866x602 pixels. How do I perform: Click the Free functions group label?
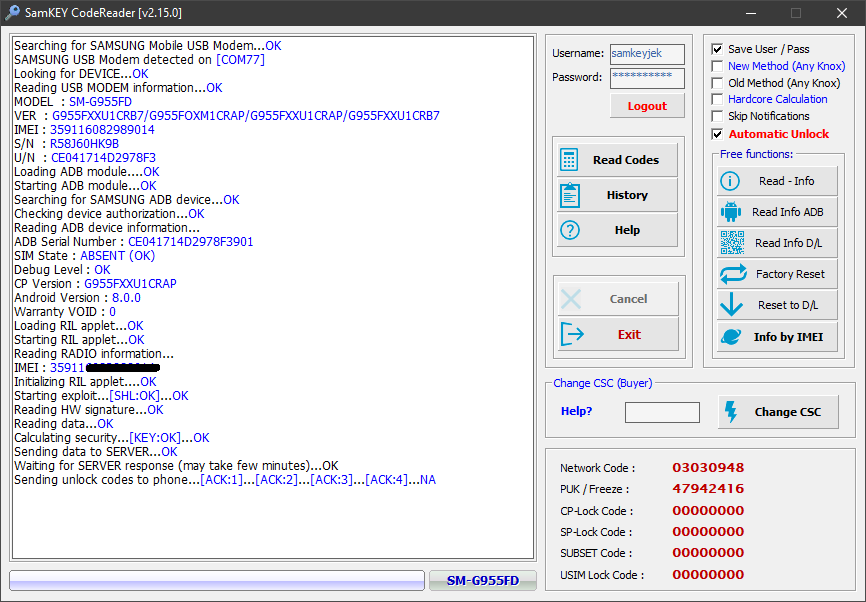[756, 154]
